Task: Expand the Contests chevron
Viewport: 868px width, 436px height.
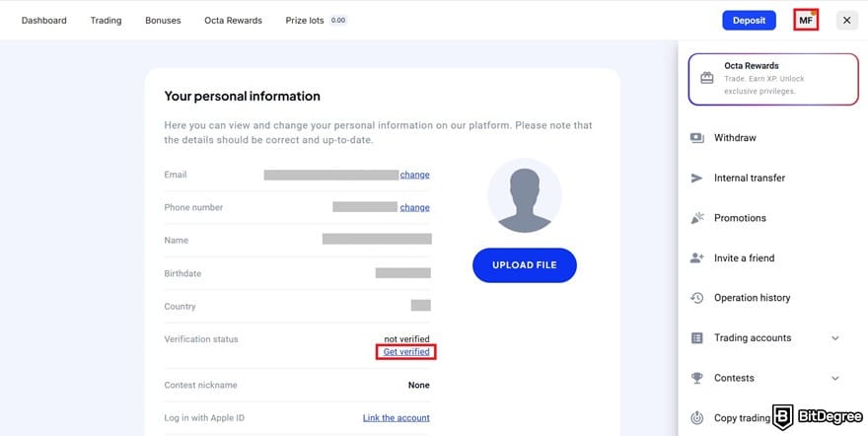Action: coord(835,379)
